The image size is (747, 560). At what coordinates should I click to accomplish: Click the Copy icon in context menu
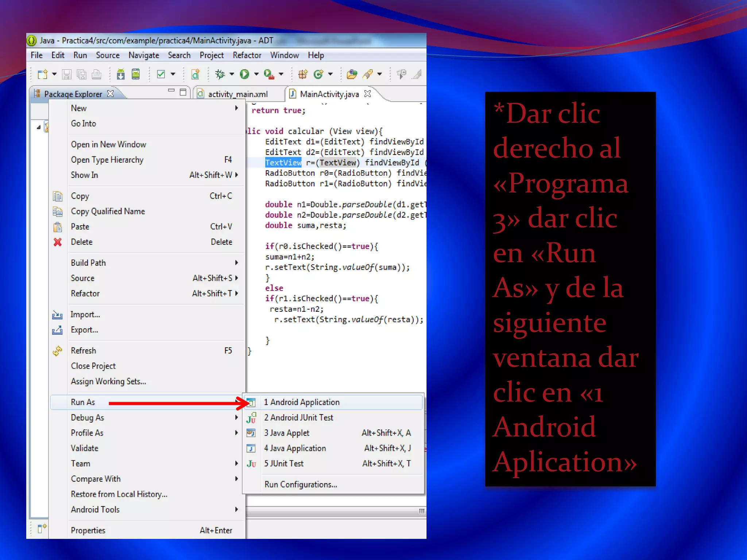pos(58,196)
